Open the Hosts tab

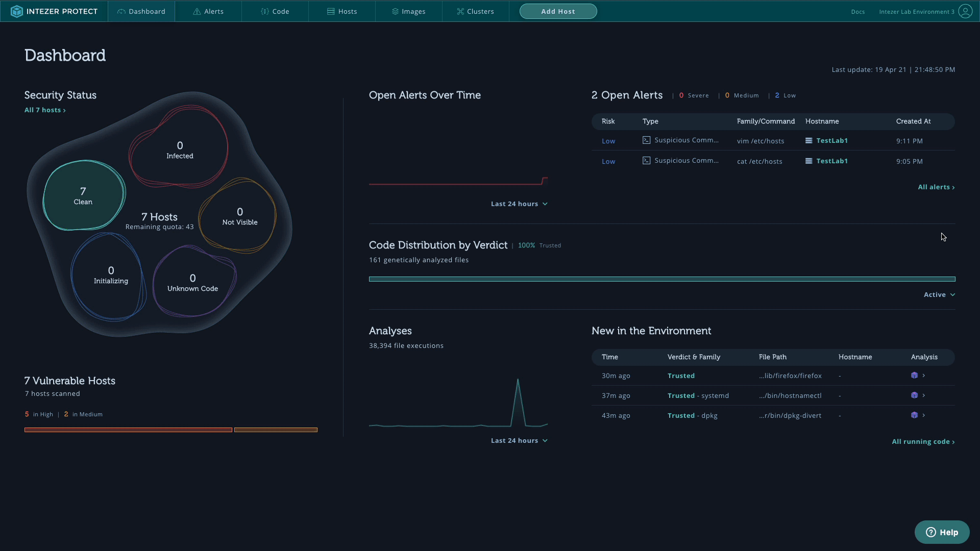342,11
